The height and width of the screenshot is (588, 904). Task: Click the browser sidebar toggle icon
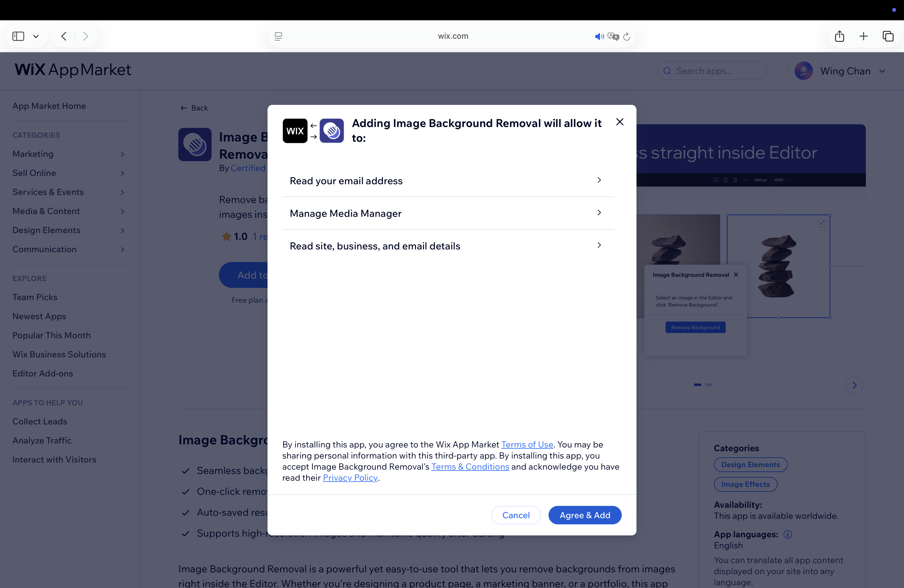point(18,36)
